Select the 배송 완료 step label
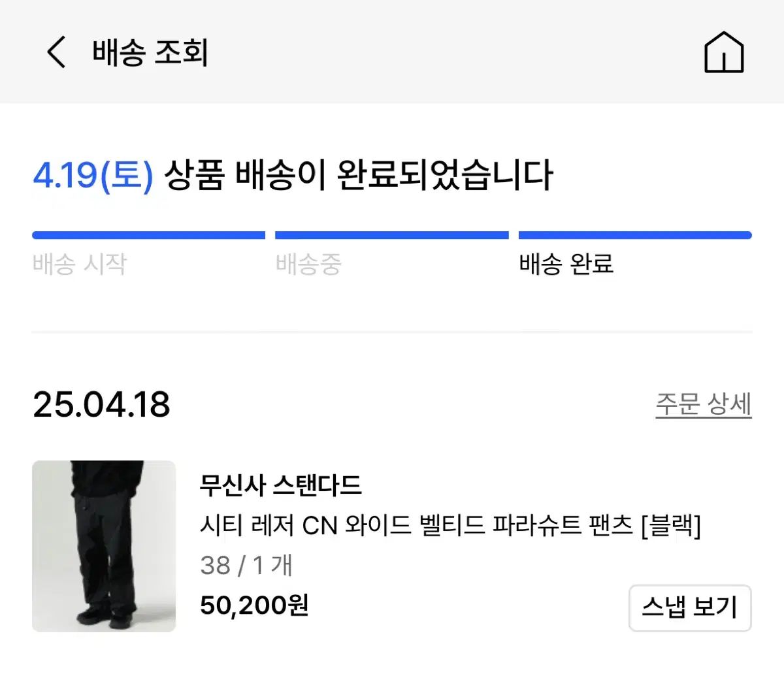The height and width of the screenshot is (676, 784). [x=566, y=264]
